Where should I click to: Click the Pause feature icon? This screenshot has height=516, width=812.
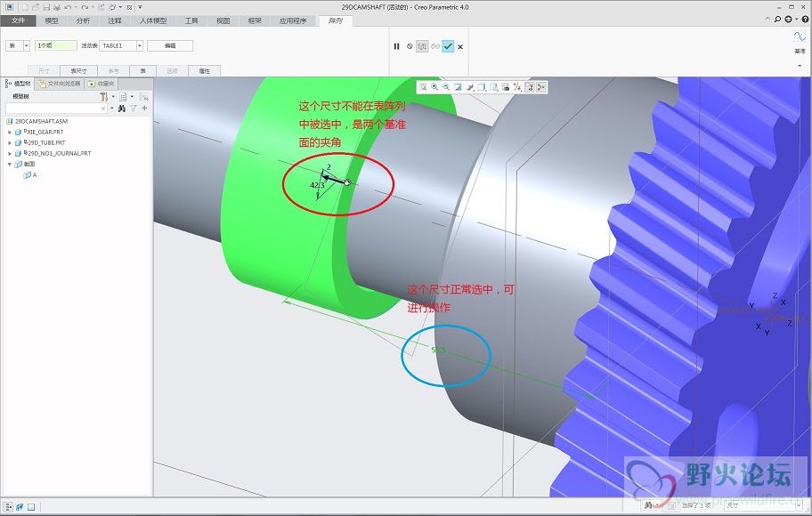397,46
